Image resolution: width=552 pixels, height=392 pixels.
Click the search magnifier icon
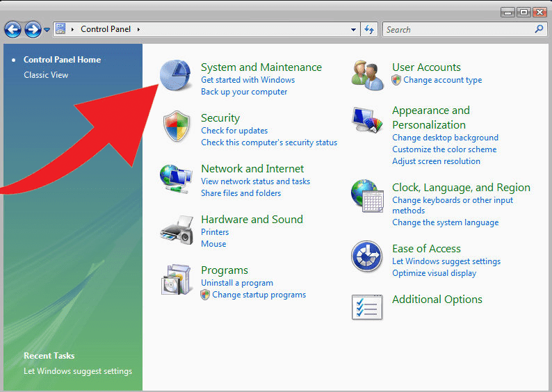539,29
